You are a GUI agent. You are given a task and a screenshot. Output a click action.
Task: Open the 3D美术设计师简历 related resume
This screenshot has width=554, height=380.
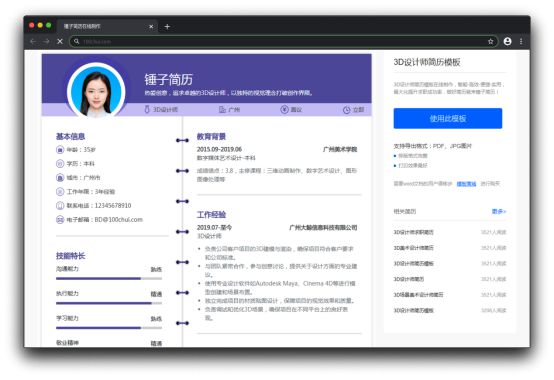413,248
